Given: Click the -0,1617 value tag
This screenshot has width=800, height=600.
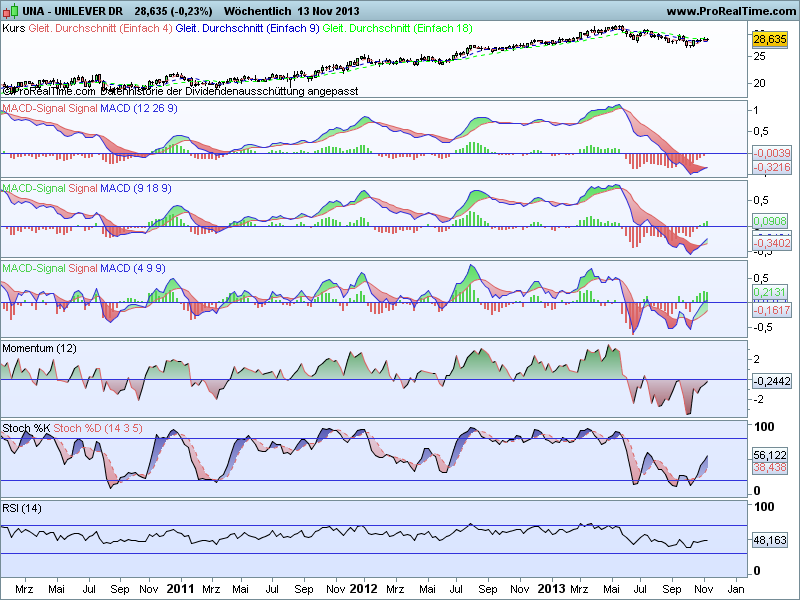Looking at the screenshot, I should point(772,310).
